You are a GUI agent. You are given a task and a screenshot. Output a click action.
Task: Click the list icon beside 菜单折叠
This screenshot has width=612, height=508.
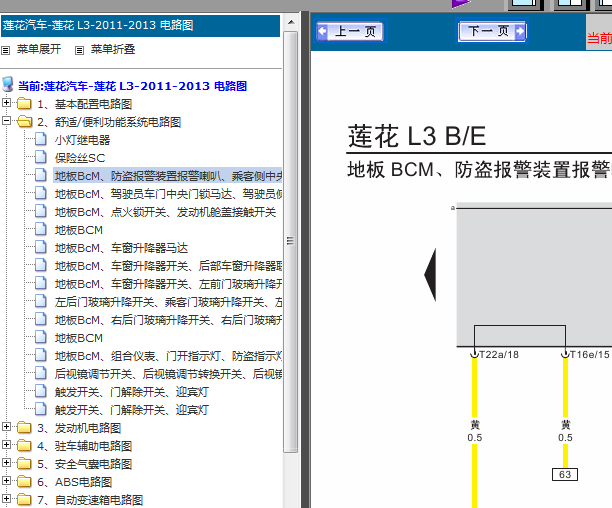pyautogui.click(x=79, y=50)
